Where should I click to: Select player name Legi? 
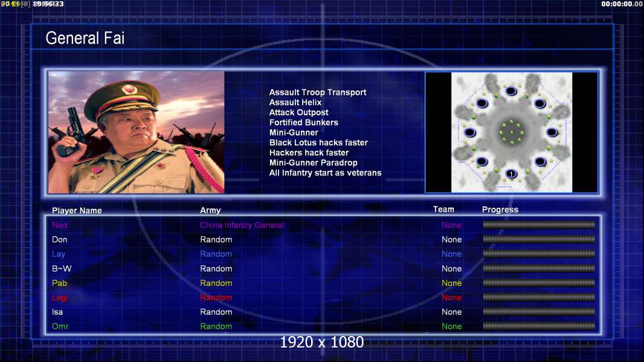[x=60, y=297]
